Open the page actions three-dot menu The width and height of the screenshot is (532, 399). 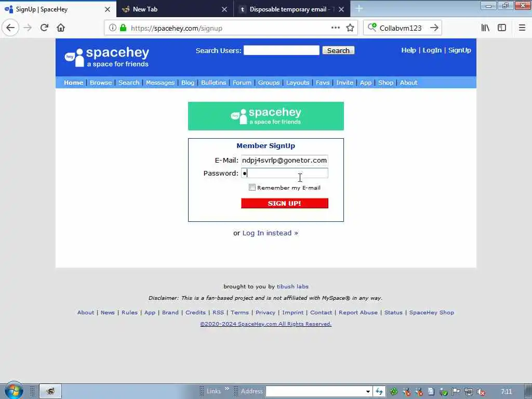[336, 28]
